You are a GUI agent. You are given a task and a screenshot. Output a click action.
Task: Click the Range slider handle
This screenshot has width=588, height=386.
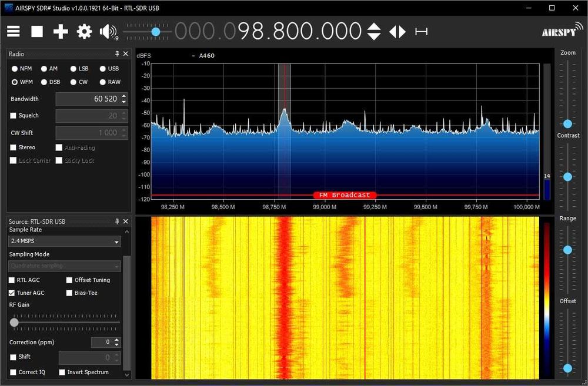tap(568, 250)
